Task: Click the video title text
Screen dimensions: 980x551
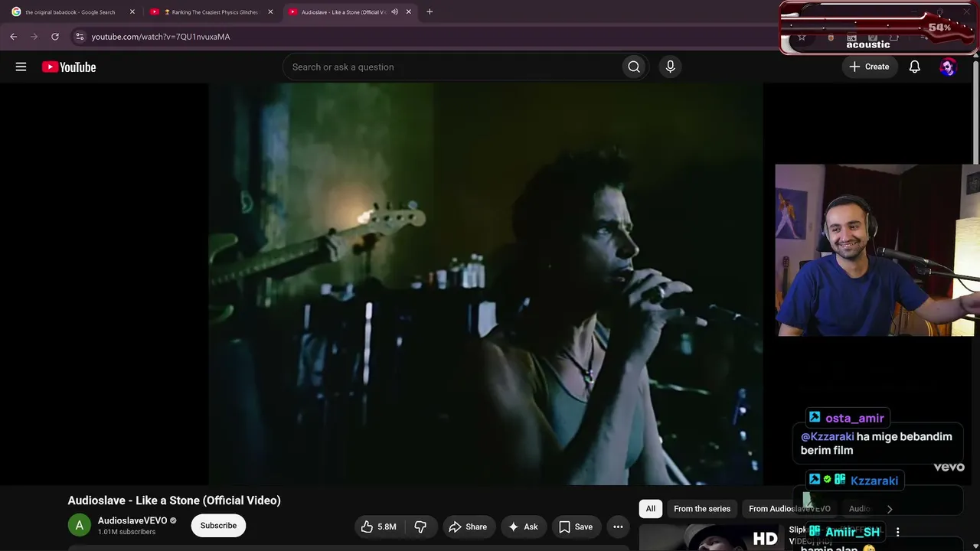Action: click(x=175, y=500)
